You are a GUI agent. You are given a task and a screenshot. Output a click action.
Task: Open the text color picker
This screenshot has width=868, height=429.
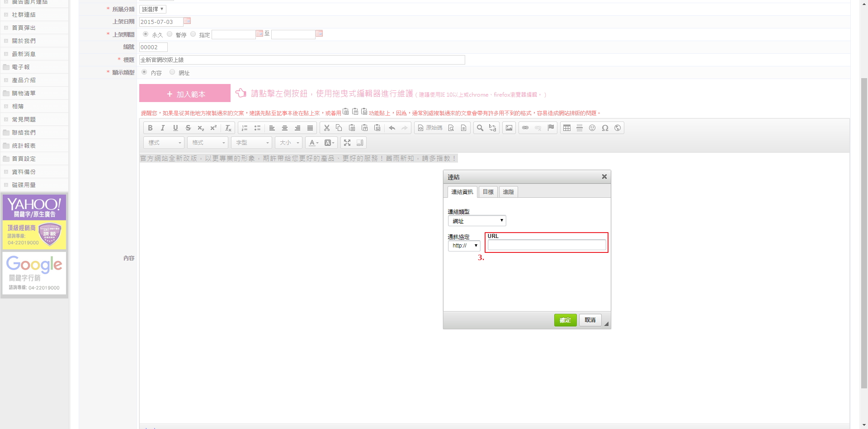(x=314, y=143)
